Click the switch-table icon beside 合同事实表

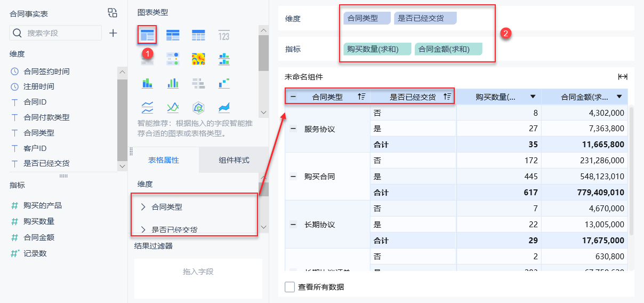(112, 13)
